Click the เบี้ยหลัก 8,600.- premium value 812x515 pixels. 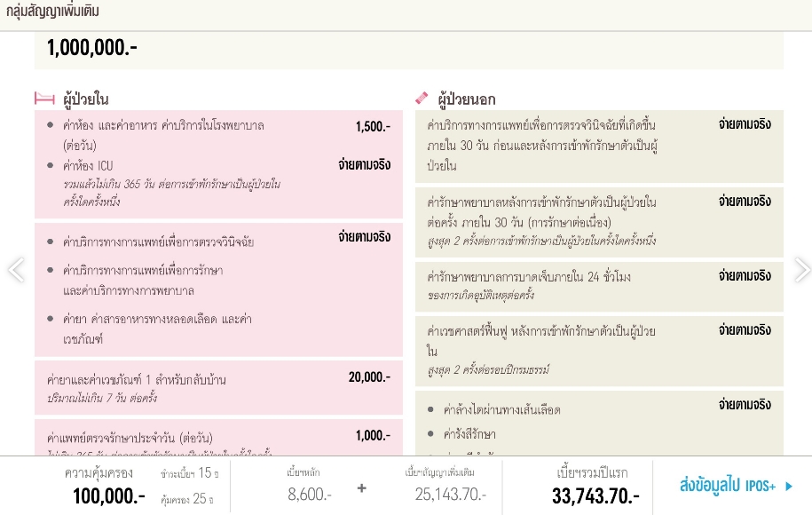(309, 495)
